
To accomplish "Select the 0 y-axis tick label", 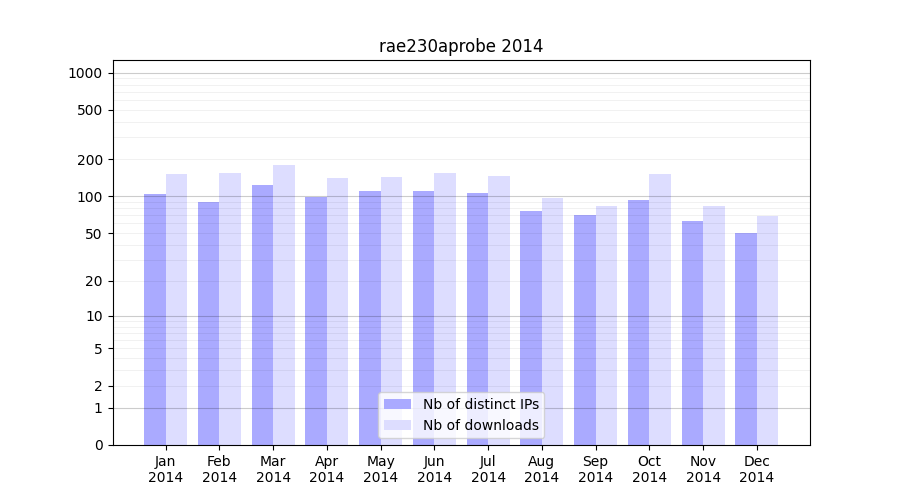I will [98, 445].
